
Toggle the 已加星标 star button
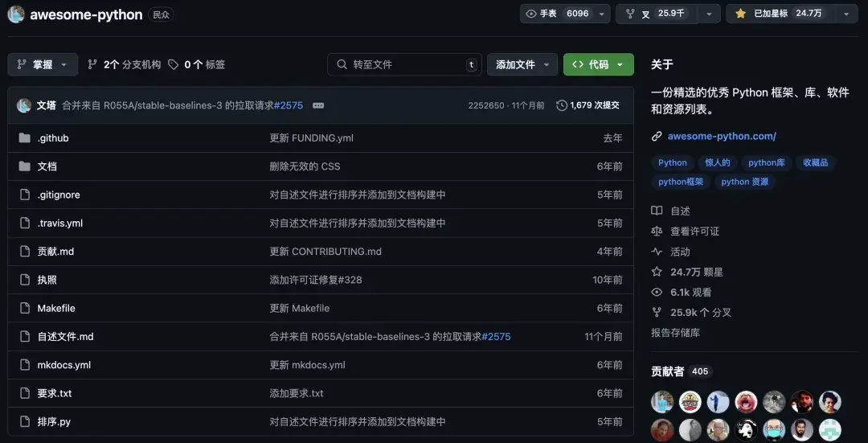coord(778,14)
